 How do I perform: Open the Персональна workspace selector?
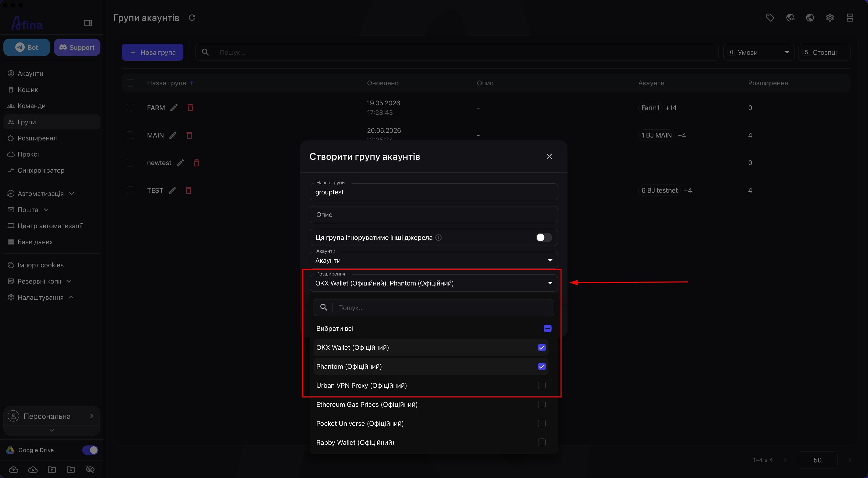tap(52, 416)
